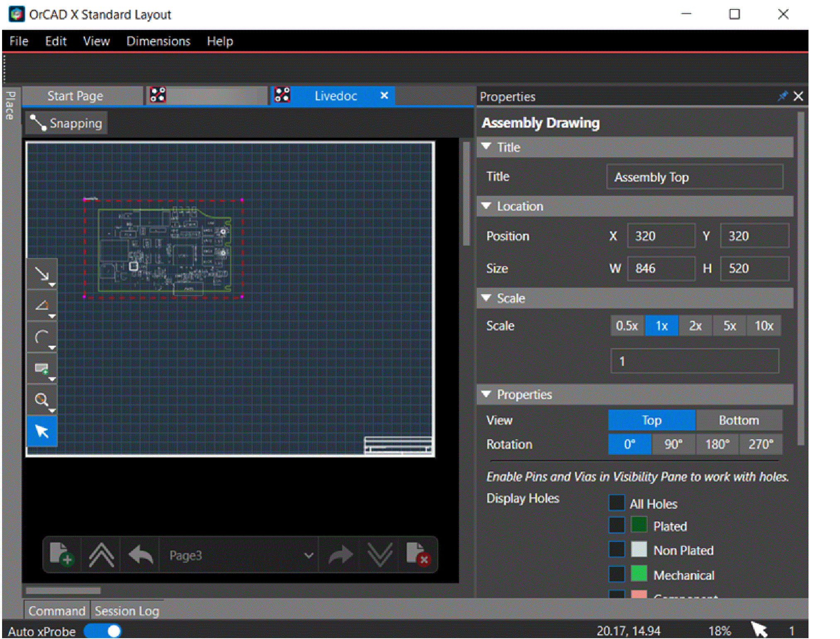The height and width of the screenshot is (639, 840).
Task: Click the Livedoc tab icon
Action: click(282, 95)
